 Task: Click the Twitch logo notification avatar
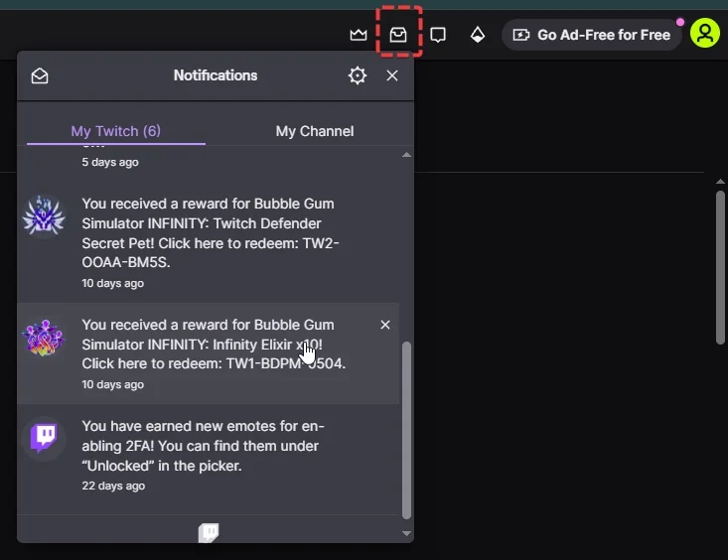pos(44,438)
